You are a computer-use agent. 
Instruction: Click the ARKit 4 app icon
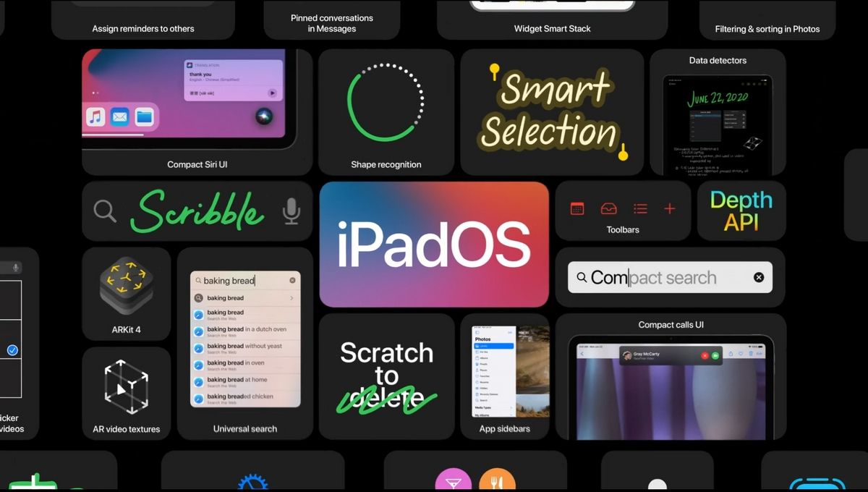click(x=126, y=284)
